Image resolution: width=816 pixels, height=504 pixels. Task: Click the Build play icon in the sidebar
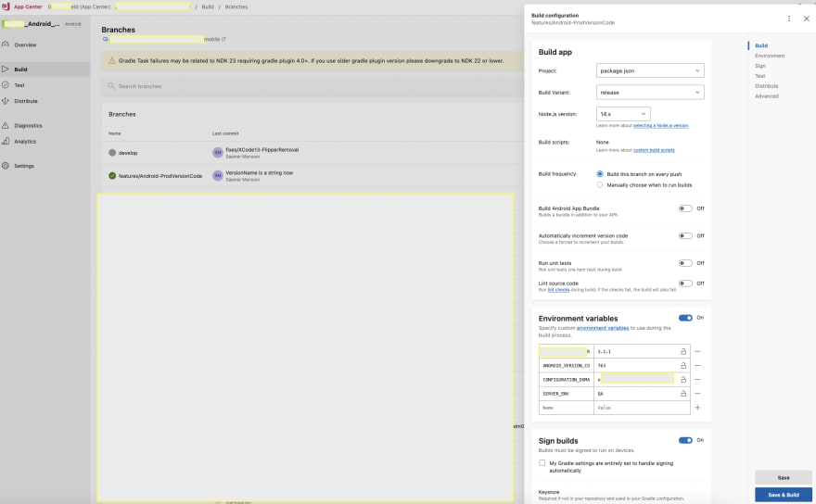pyautogui.click(x=6, y=69)
